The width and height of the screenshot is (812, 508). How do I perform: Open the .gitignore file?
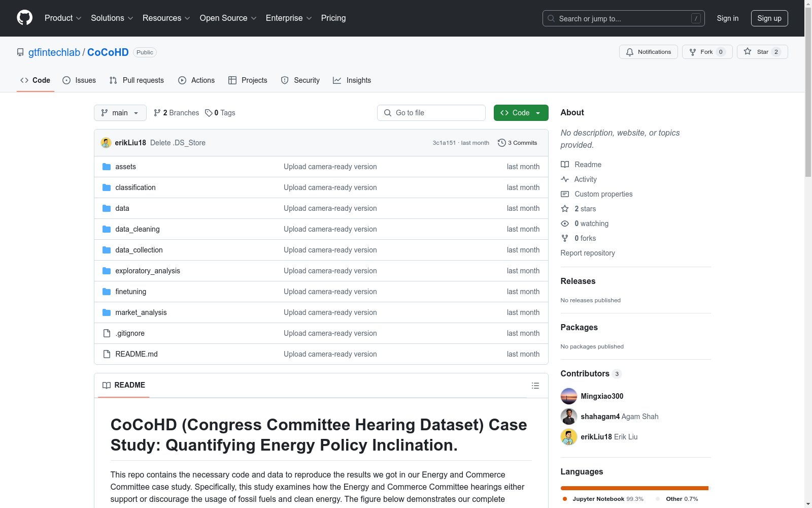pos(130,333)
